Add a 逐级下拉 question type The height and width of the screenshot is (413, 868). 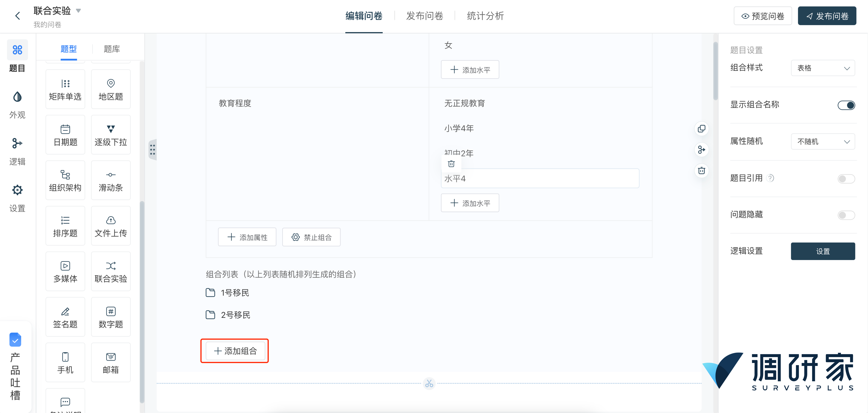click(x=111, y=135)
